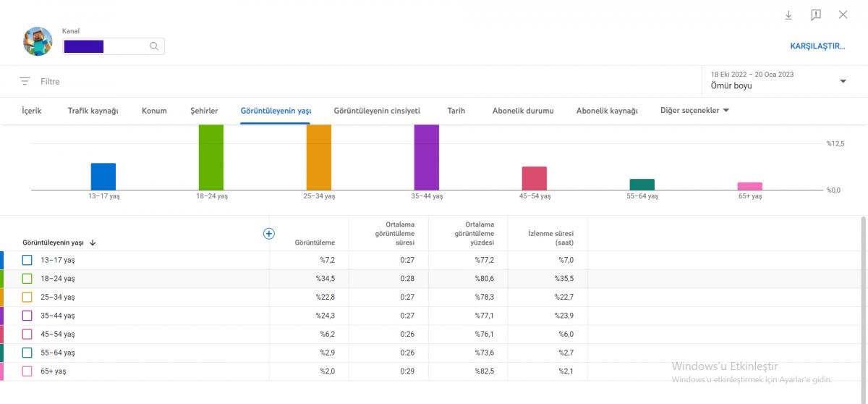Image resolution: width=868 pixels, height=404 pixels.
Task: Click the orange 25–34 yaş chart bar
Action: coord(319,157)
